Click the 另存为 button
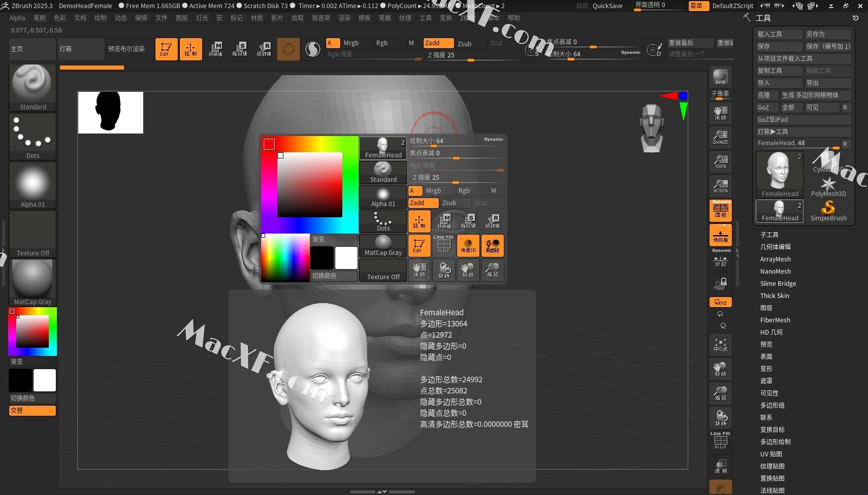Viewport: 868px width, 495px height. pos(828,34)
